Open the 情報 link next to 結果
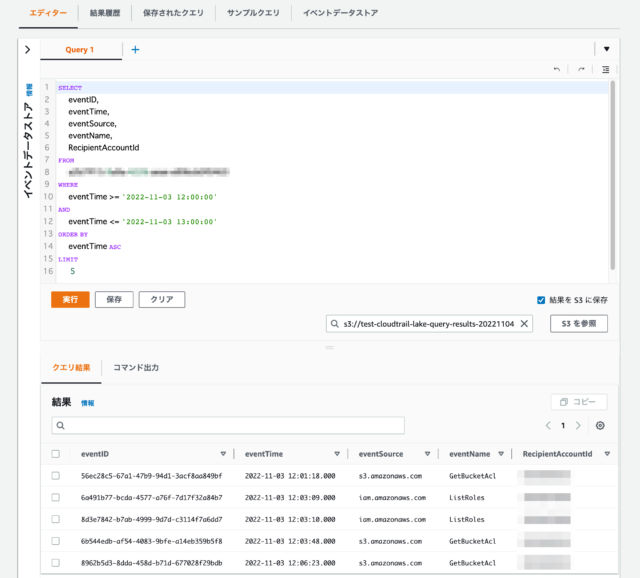The width and height of the screenshot is (640, 578). click(x=87, y=403)
